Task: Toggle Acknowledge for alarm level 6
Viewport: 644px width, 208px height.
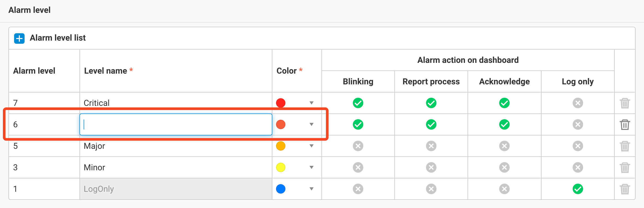Action: coord(504,124)
